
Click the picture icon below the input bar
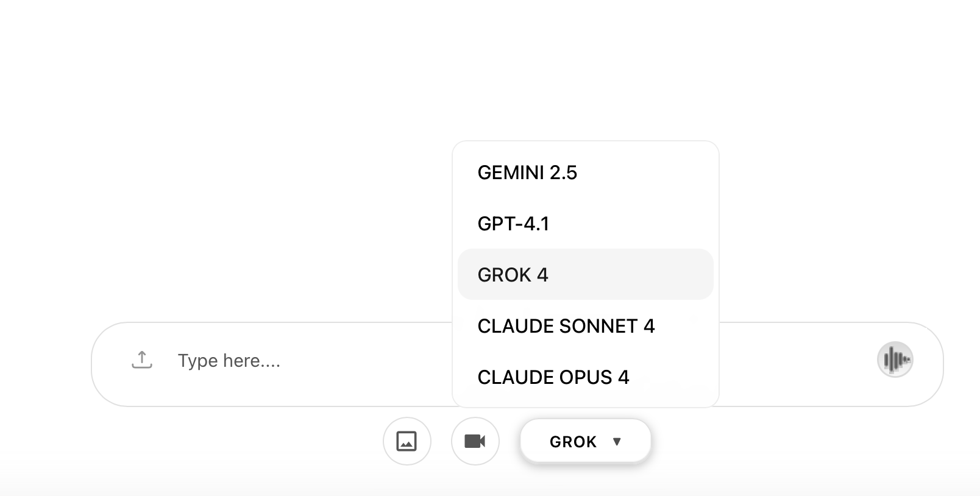coord(407,441)
